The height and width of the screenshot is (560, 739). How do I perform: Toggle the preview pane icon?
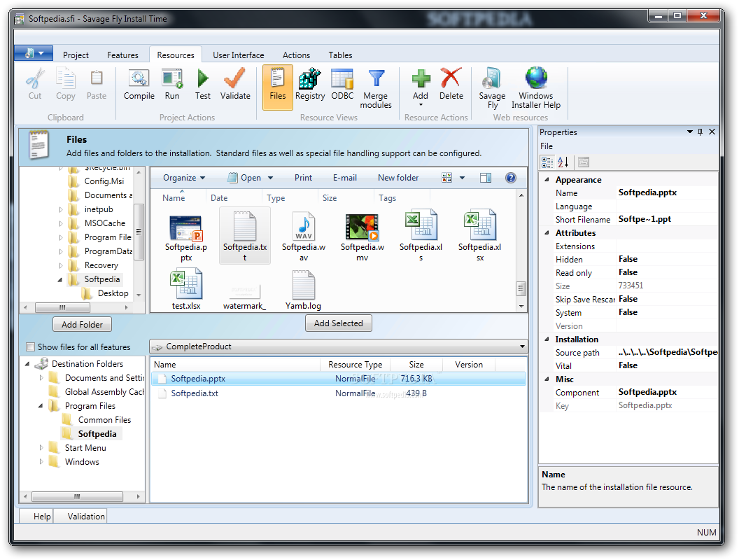(486, 178)
